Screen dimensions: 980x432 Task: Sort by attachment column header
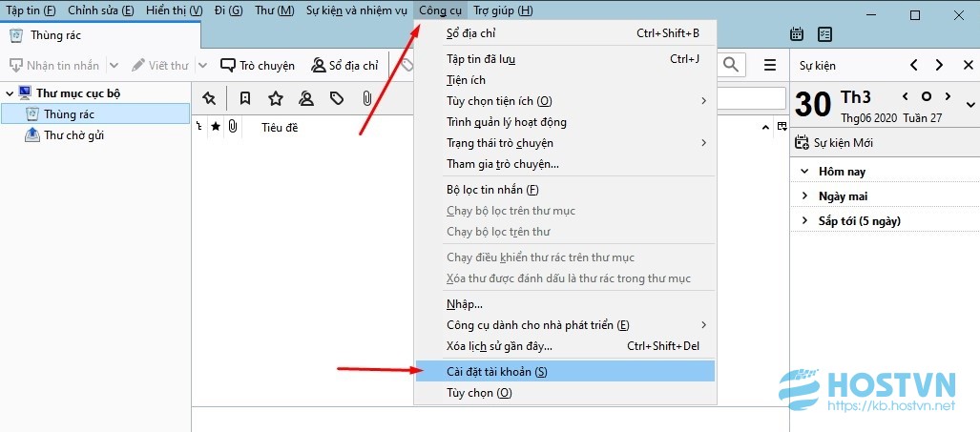click(x=233, y=127)
